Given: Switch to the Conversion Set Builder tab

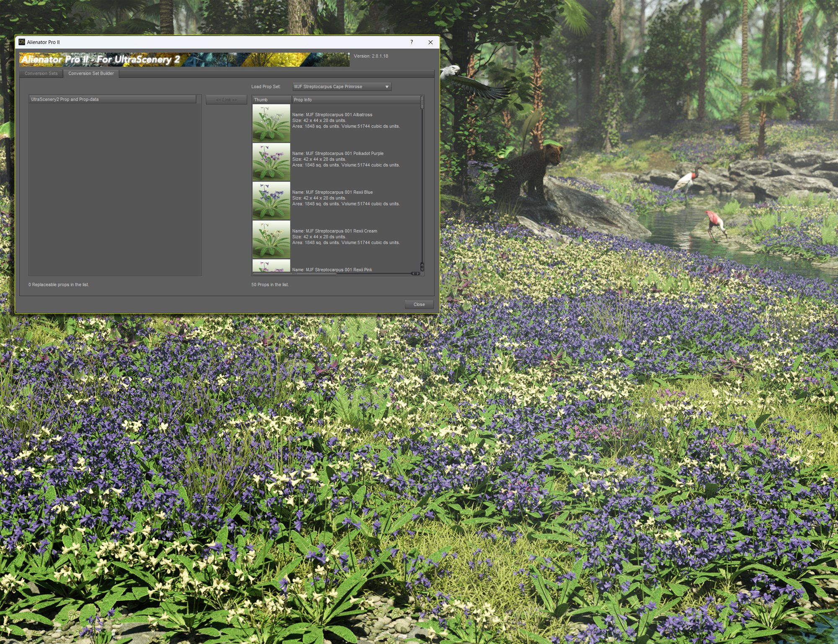Looking at the screenshot, I should [x=92, y=73].
